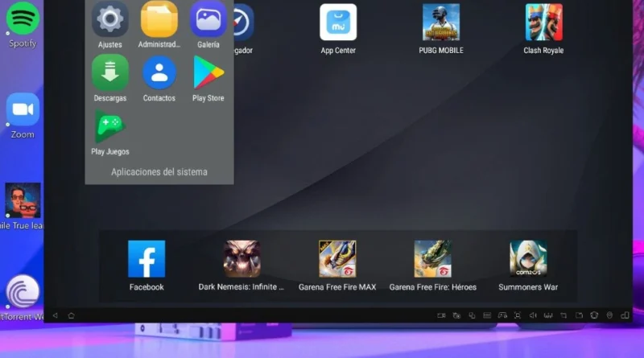Launch PUBG MOBILE
The image size is (644, 358).
coord(441,23)
